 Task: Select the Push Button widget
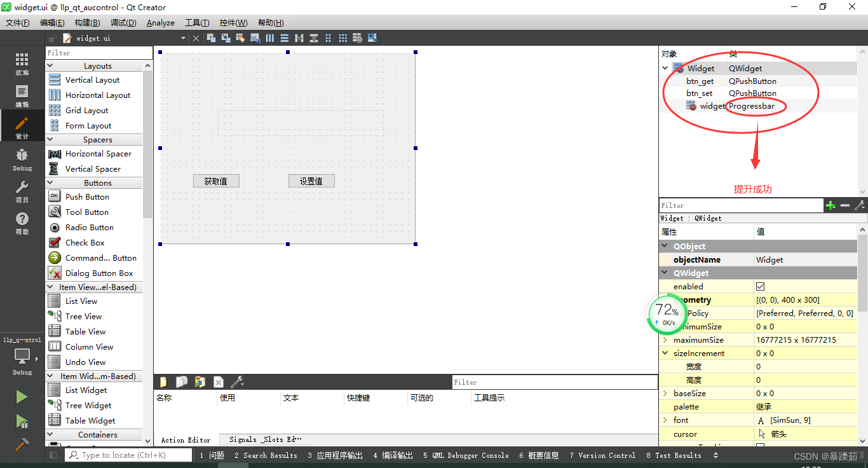[87, 197]
